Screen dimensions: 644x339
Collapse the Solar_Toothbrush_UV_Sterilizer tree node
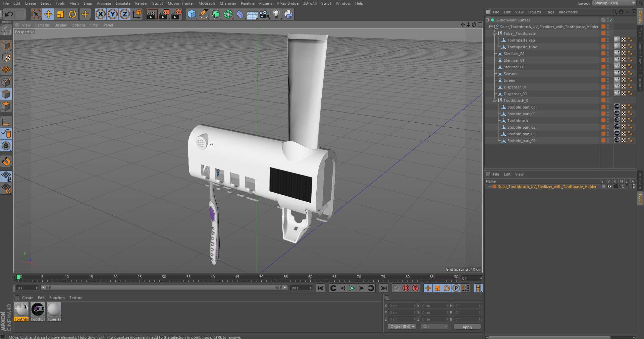click(x=491, y=27)
